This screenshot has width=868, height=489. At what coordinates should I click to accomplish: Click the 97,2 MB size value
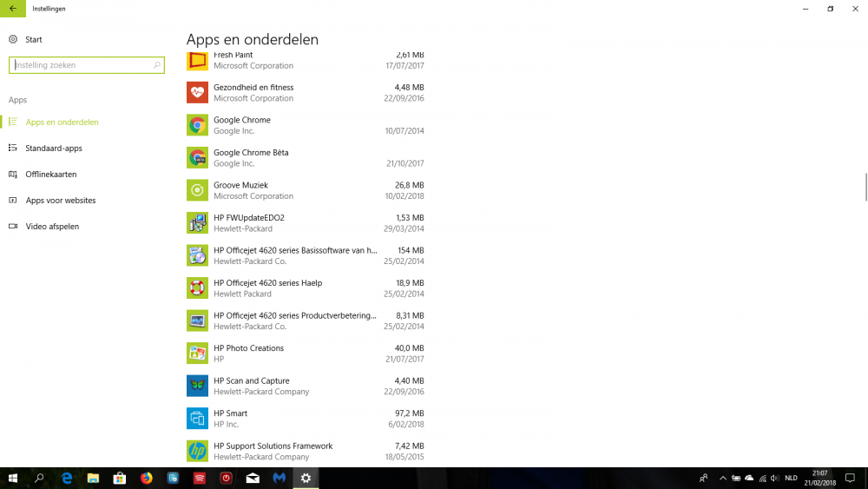click(410, 413)
